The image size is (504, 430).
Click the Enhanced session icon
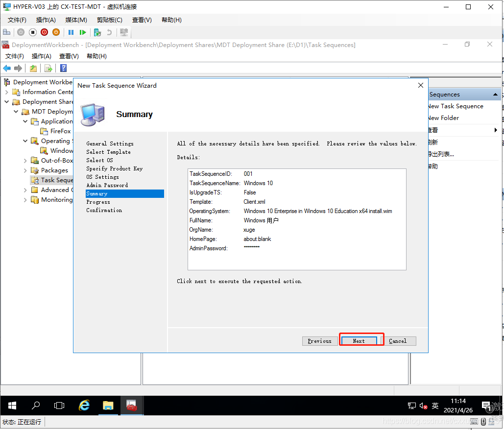point(124,32)
